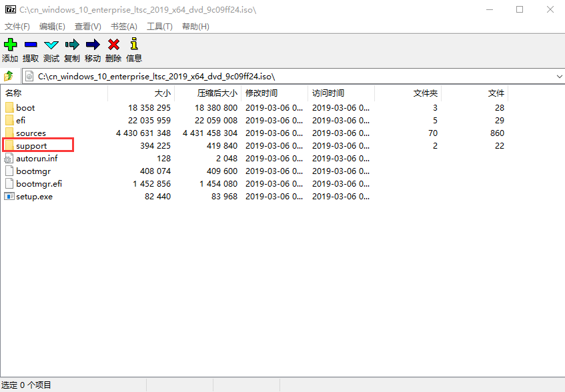Click the autorun.inf file icon

9,159
